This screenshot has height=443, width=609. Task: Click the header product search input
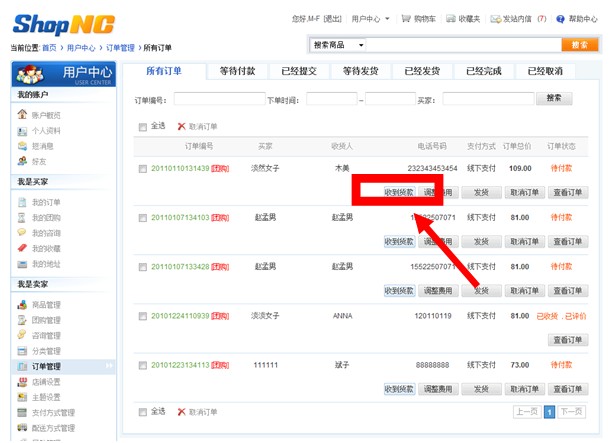464,45
